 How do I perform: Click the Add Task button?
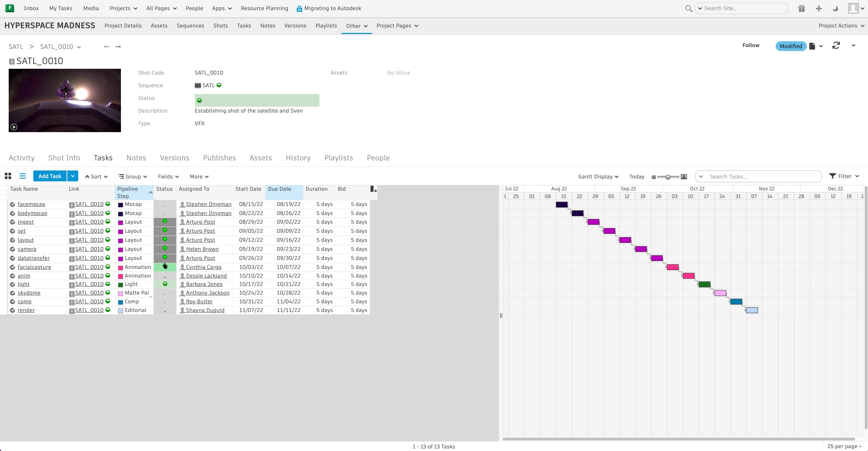point(50,176)
